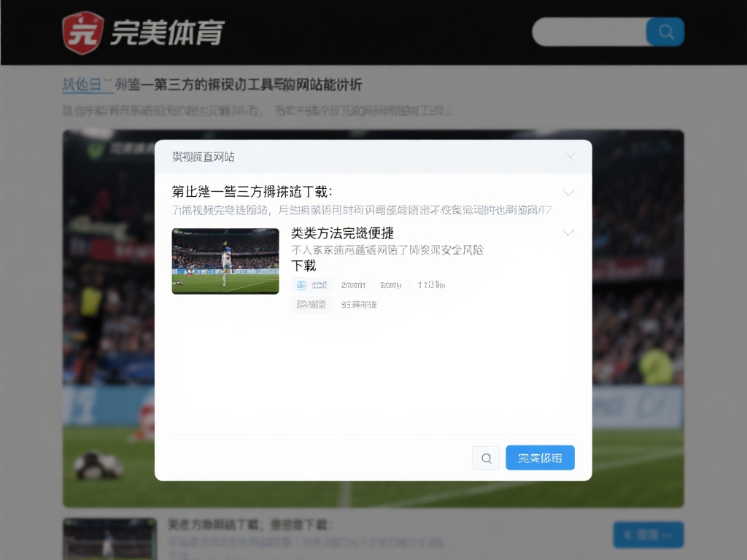Screen dimensions: 747x560
Task: Click the bold video item heading in dialog
Action: [342, 233]
